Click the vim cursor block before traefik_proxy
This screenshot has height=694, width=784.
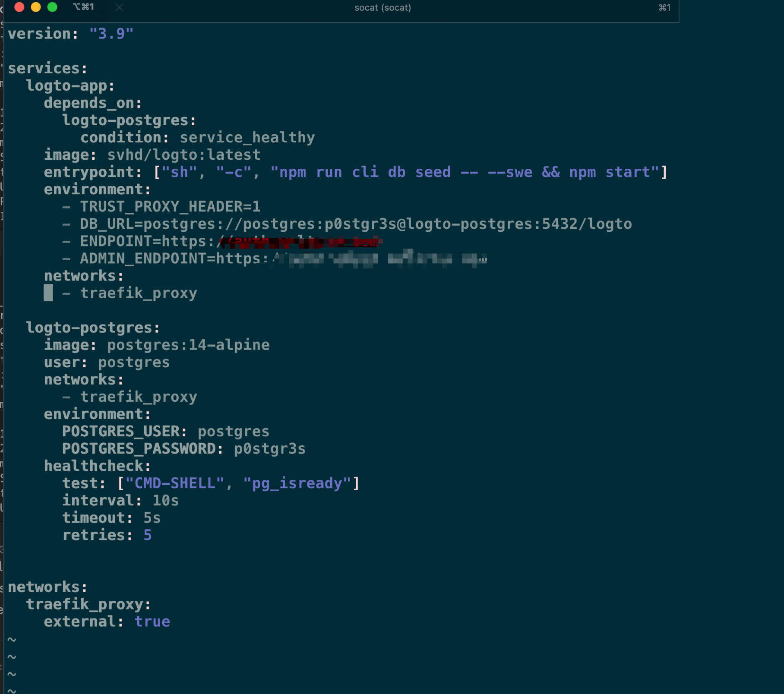tap(48, 293)
